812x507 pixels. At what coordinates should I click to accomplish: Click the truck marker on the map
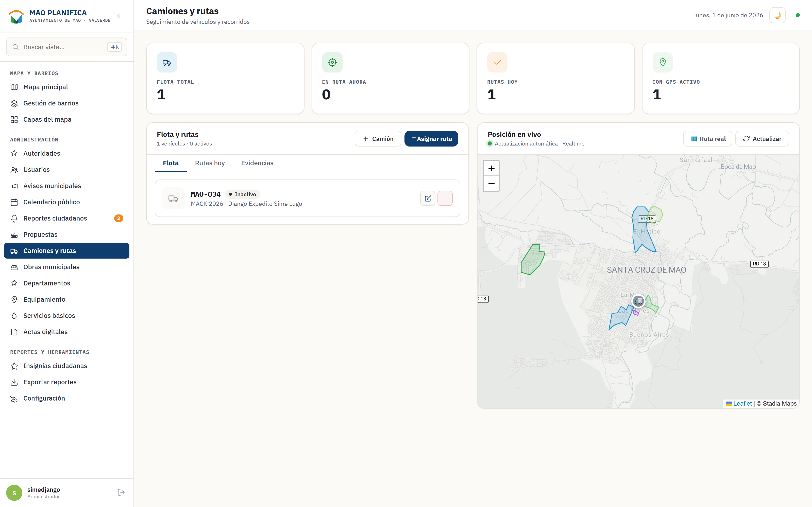(x=638, y=301)
